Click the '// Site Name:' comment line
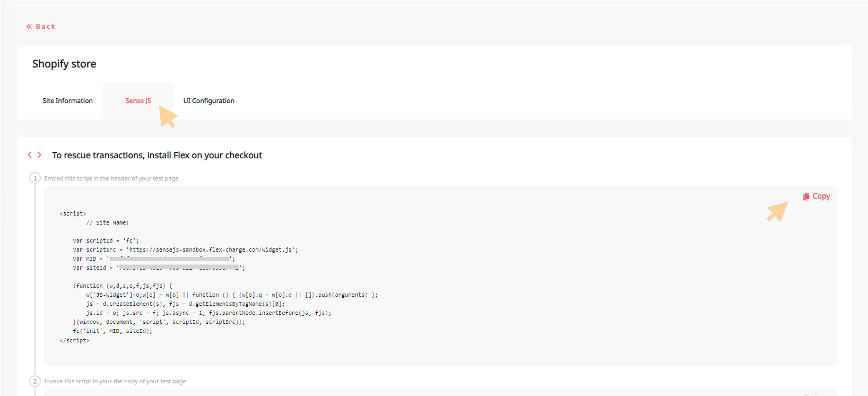868x396 pixels. pyautogui.click(x=108, y=222)
